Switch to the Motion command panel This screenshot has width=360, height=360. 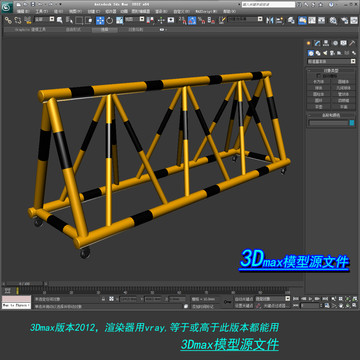[335, 43]
